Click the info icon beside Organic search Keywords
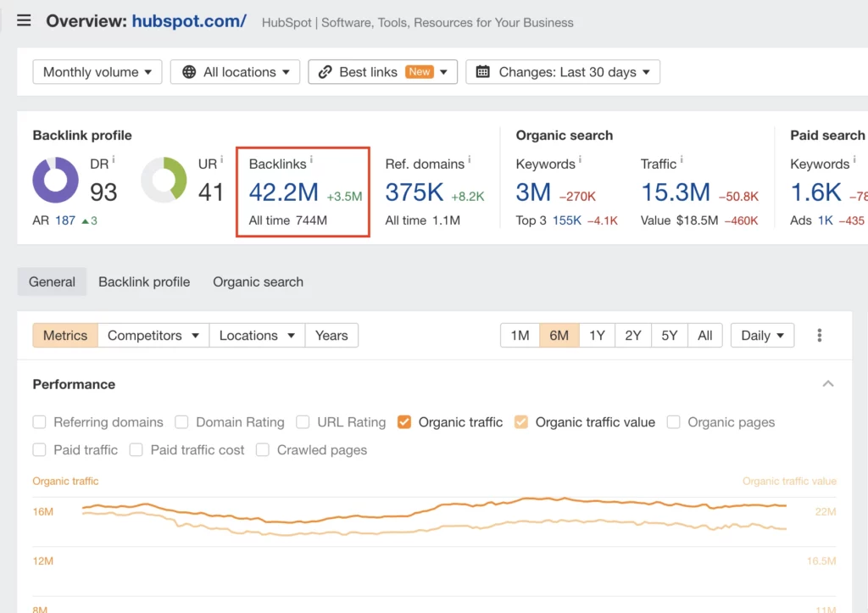 point(580,160)
